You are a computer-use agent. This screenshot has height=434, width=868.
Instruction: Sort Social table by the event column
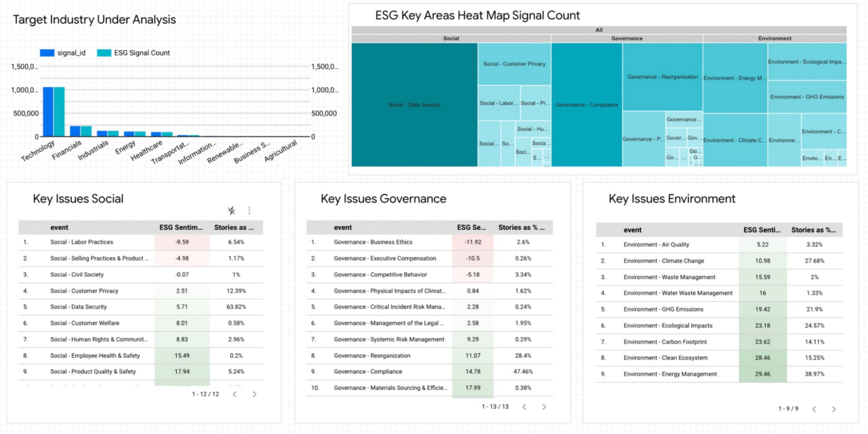[x=59, y=228]
